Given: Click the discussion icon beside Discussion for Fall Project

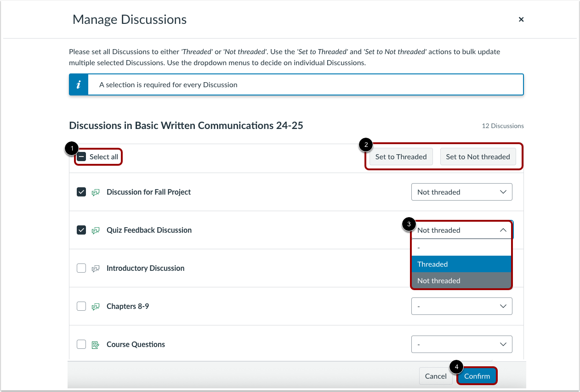Looking at the screenshot, I should click(x=96, y=192).
